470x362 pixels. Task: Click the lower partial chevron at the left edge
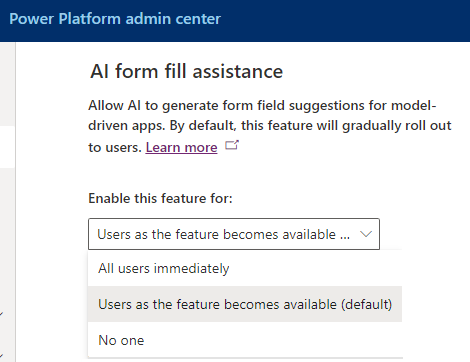tap(1, 355)
